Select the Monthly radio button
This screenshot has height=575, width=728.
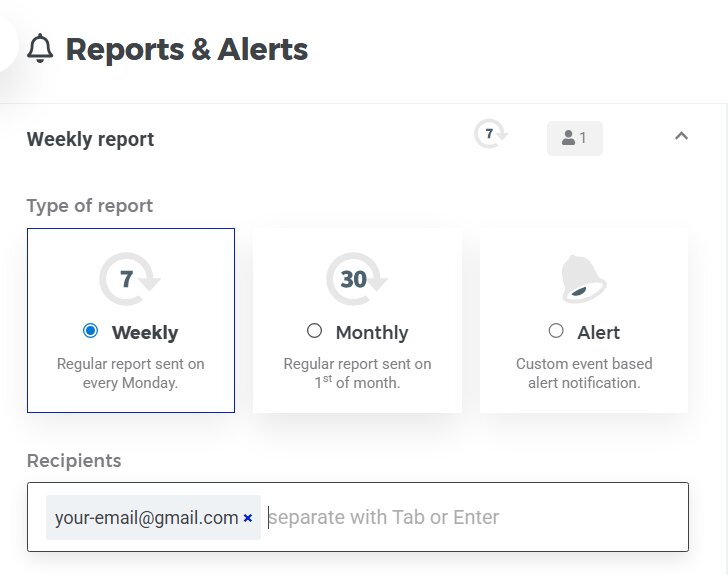(314, 331)
